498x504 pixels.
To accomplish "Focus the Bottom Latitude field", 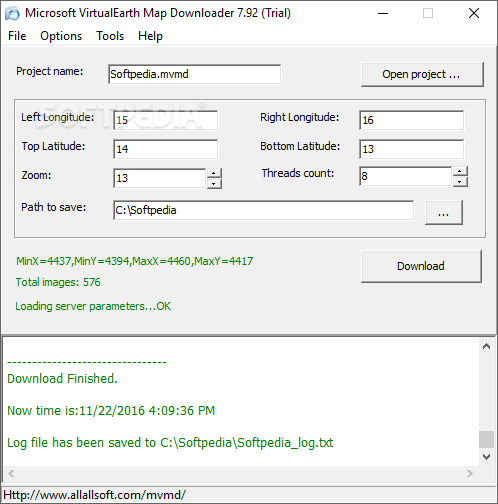I will pyautogui.click(x=411, y=149).
